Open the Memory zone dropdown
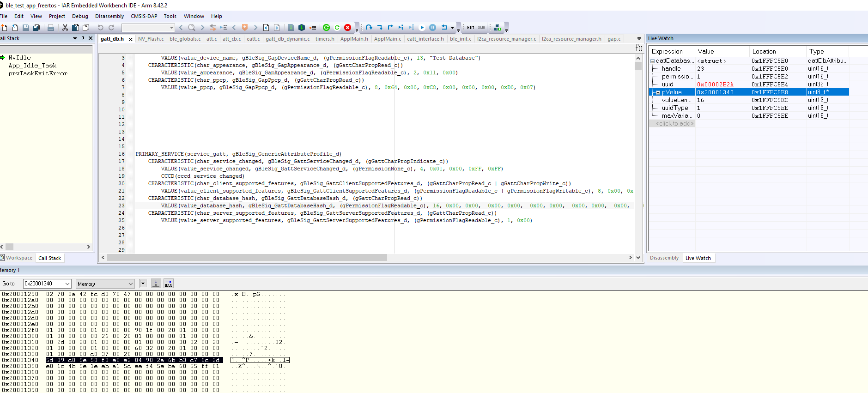The height and width of the screenshot is (393, 868). pyautogui.click(x=105, y=284)
